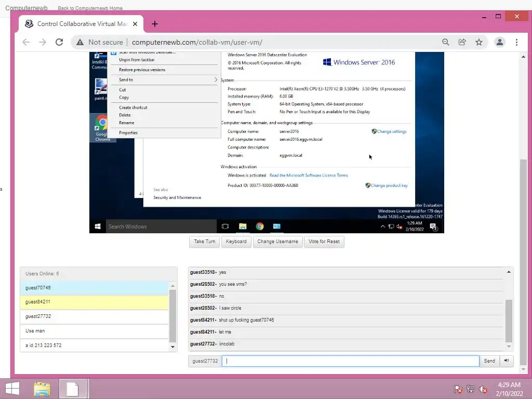Click the address bar URL
The width and height of the screenshot is (532, 399).
point(197,43)
